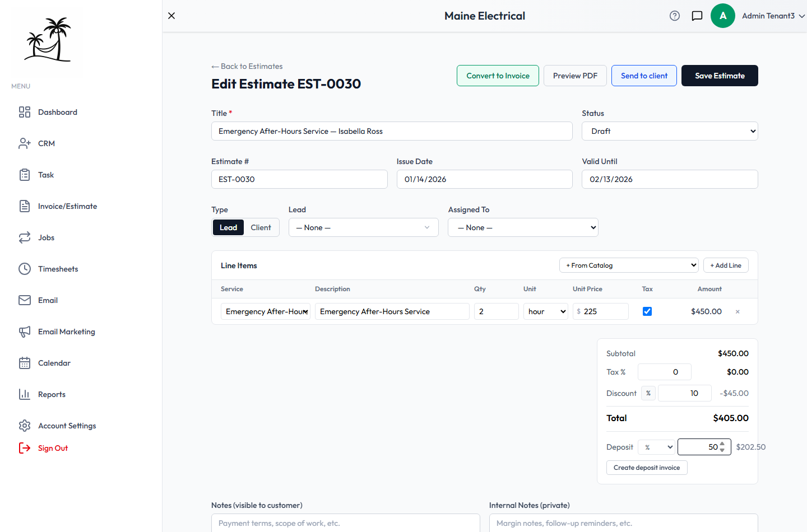Viewport: 807px width, 532px height.
Task: Click the Email Marketing megaphone icon
Action: click(x=25, y=332)
